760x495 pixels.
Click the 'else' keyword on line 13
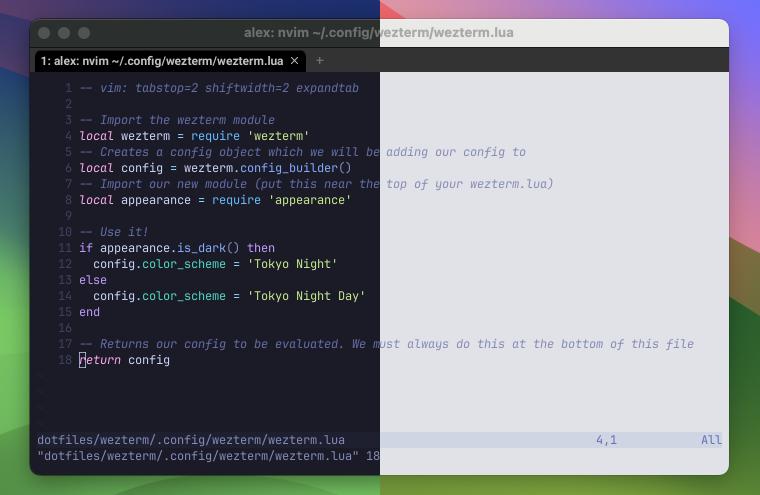click(x=93, y=280)
